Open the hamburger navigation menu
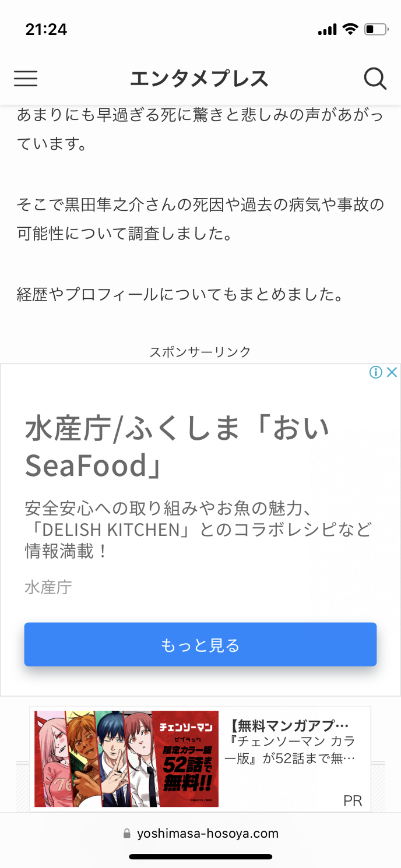The width and height of the screenshot is (401, 868). (x=26, y=79)
